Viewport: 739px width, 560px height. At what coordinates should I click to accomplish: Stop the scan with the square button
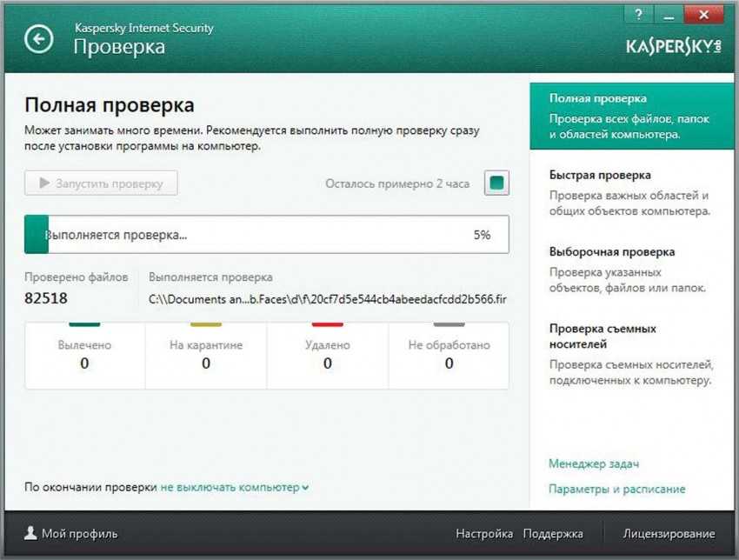496,183
